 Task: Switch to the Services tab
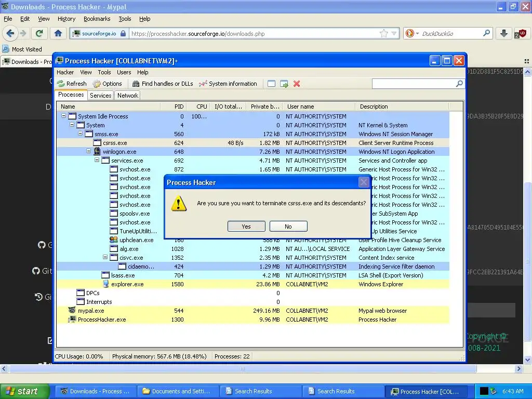click(x=100, y=96)
